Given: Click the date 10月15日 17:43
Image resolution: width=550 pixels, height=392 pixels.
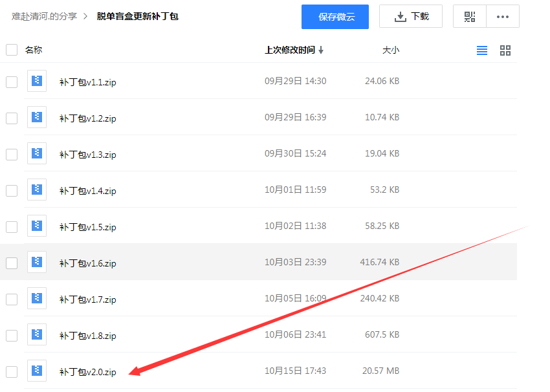Looking at the screenshot, I should [295, 371].
